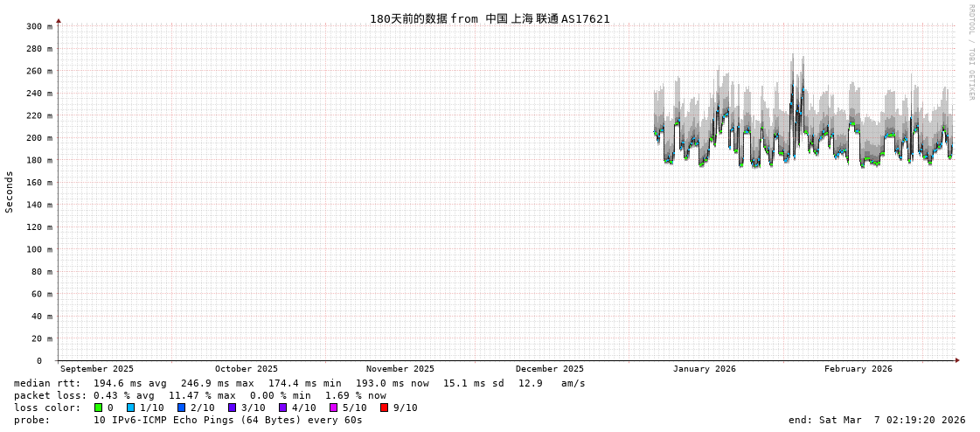Click the RRDTOOL / TOBI OETIKER watermark

coord(971,52)
